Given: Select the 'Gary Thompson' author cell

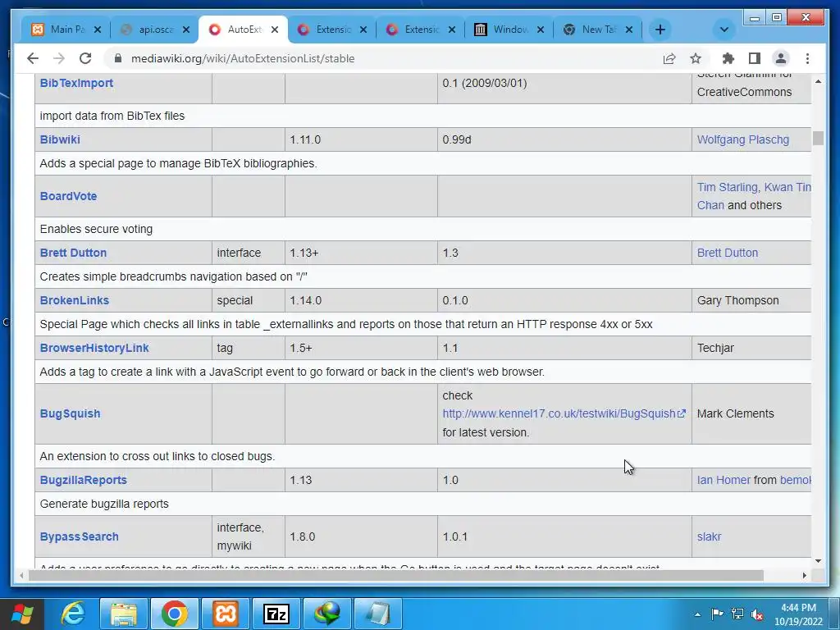Looking at the screenshot, I should point(751,300).
